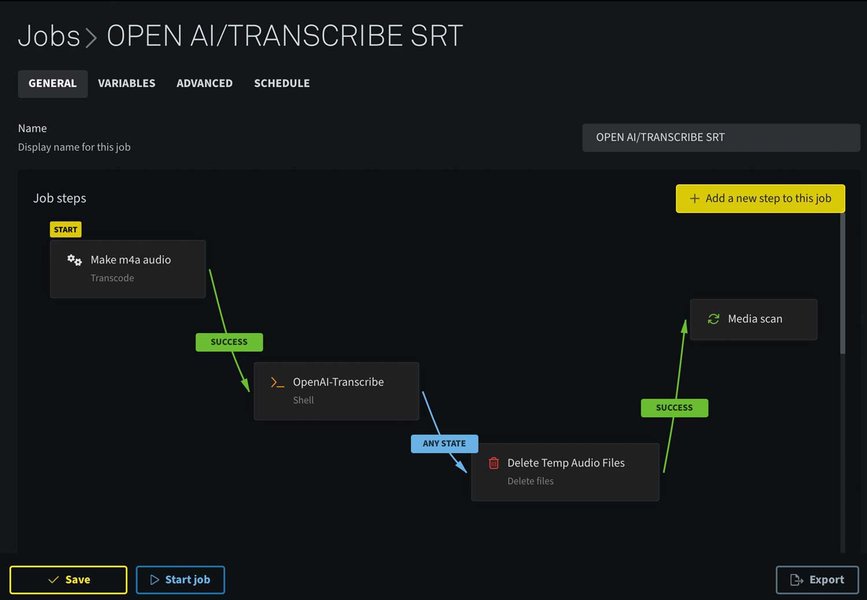Image resolution: width=867 pixels, height=600 pixels.
Task: Click the shell prompt icon on OpenAI-Transcribe
Action: pyautogui.click(x=277, y=382)
